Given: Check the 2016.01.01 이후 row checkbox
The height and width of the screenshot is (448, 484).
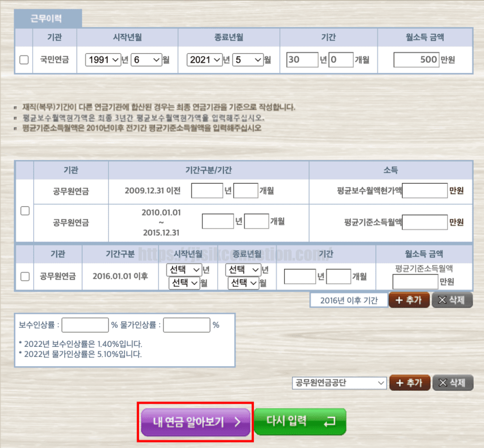Looking at the screenshot, I should (25, 276).
